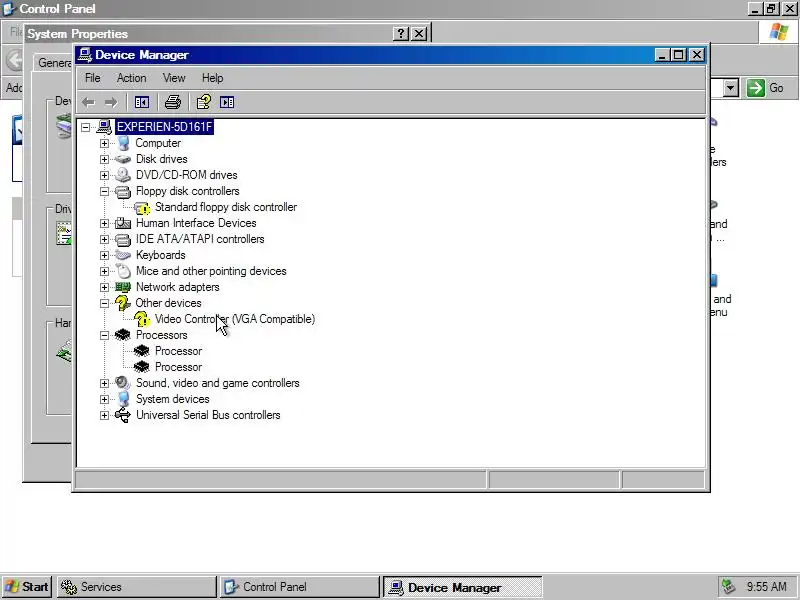800x600 pixels.
Task: Click the Control Panel back arrow button
Action: [x=14, y=60]
